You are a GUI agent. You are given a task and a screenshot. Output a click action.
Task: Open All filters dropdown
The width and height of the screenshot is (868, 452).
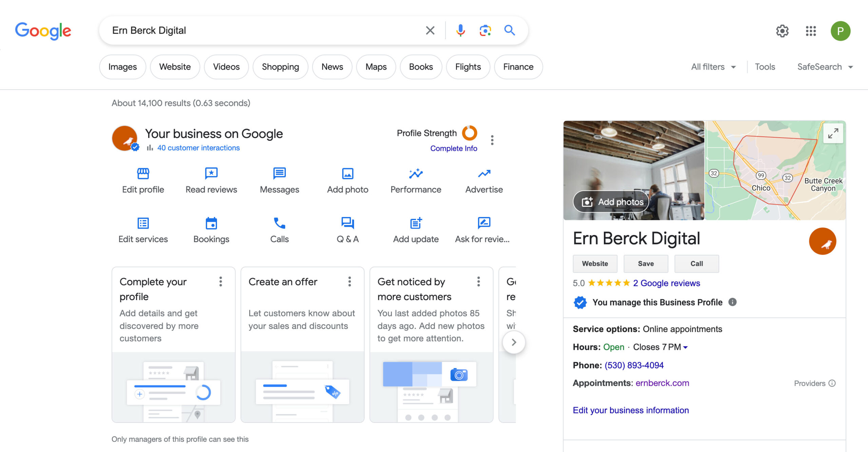[x=713, y=67]
